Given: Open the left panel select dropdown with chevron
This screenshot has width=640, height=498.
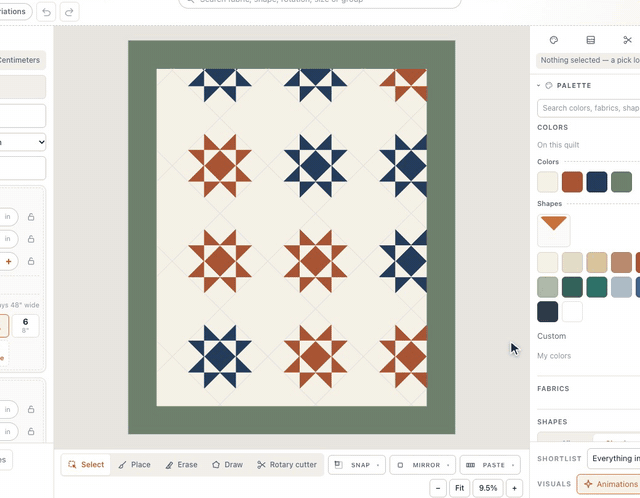Looking at the screenshot, I should pos(22,142).
